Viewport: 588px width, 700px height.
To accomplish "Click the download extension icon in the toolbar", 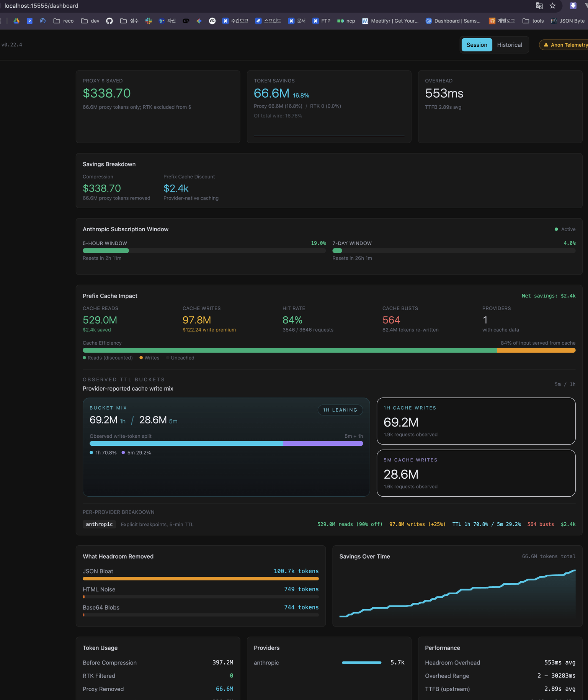I will click(573, 6).
